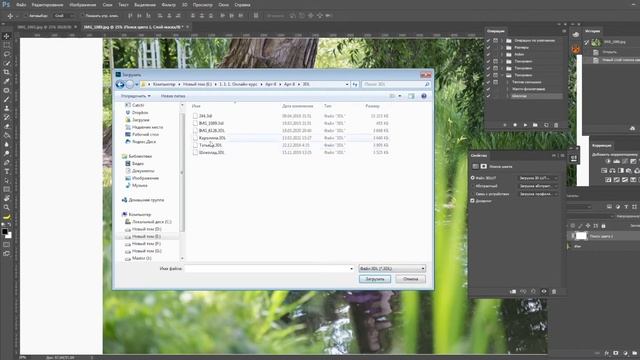This screenshot has height=360, width=640.
Task: Click the help icon in file dialog
Action: click(424, 96)
